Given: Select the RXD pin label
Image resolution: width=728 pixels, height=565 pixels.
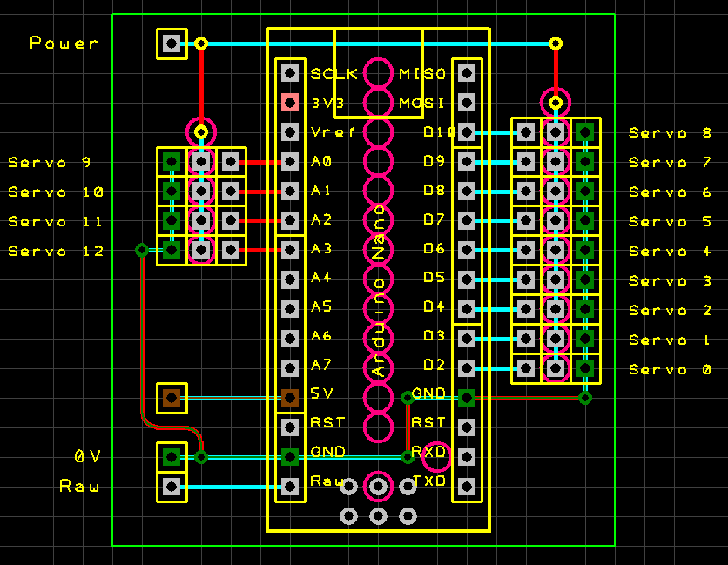Looking at the screenshot, I should (428, 452).
